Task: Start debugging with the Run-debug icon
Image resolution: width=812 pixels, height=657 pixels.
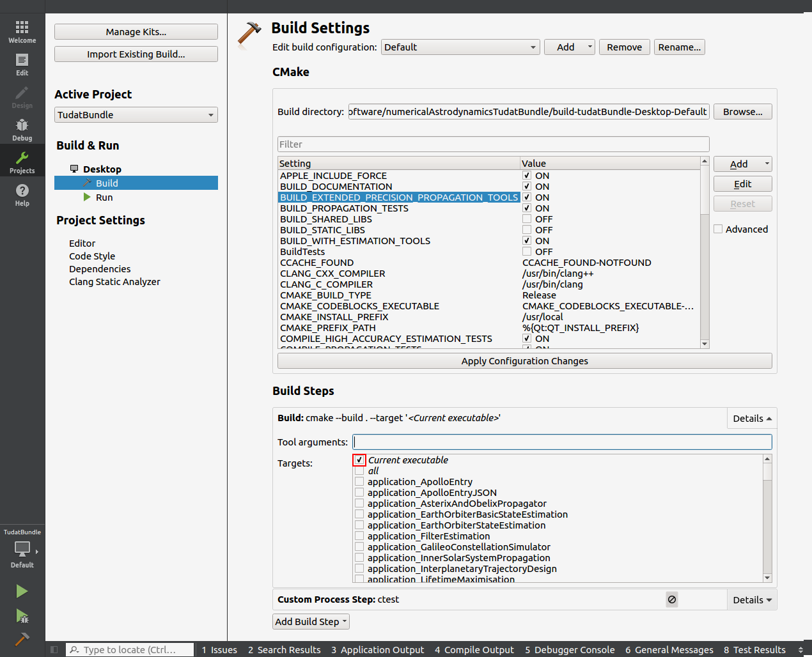Action: click(22, 616)
